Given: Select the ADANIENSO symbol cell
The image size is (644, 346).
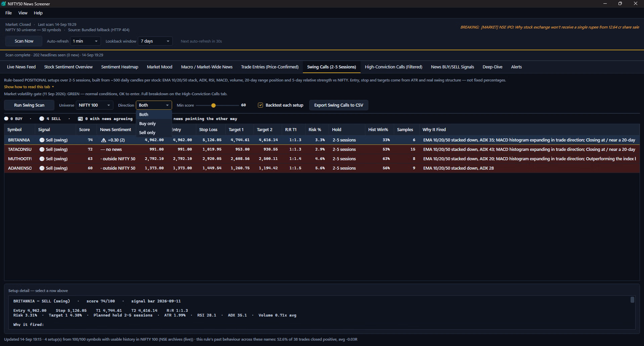Looking at the screenshot, I should point(20,168).
